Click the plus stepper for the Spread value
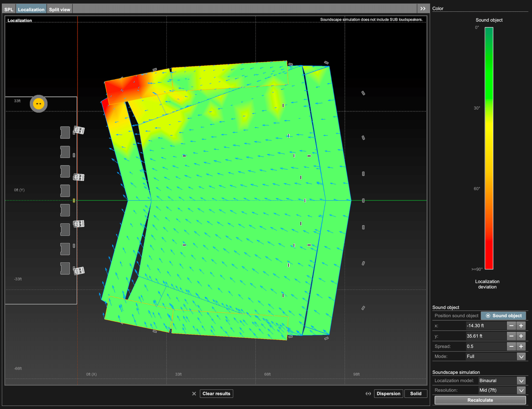Screen dimensions: 532x409 [x=521, y=346]
